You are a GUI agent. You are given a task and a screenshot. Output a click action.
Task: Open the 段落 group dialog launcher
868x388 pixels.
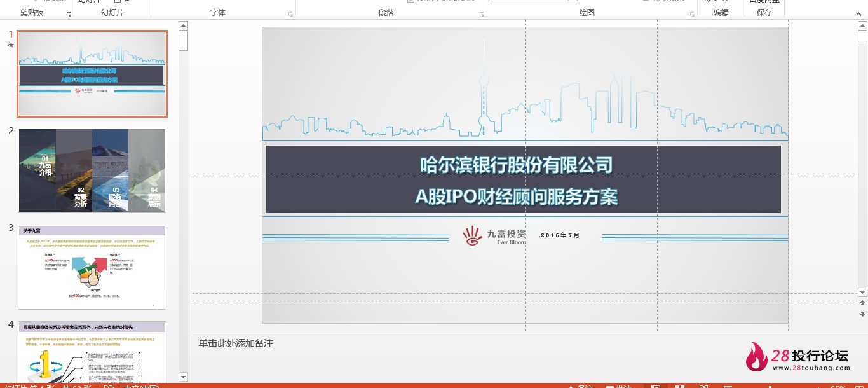[482, 13]
